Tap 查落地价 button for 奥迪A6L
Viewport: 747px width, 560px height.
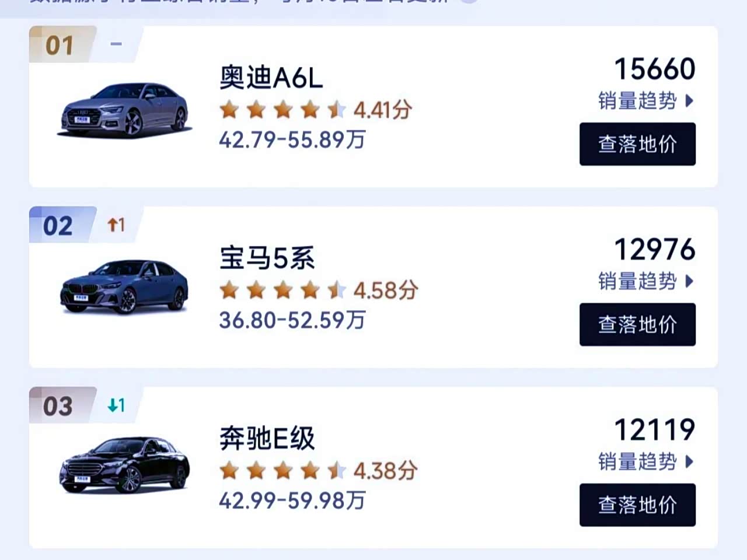click(637, 144)
